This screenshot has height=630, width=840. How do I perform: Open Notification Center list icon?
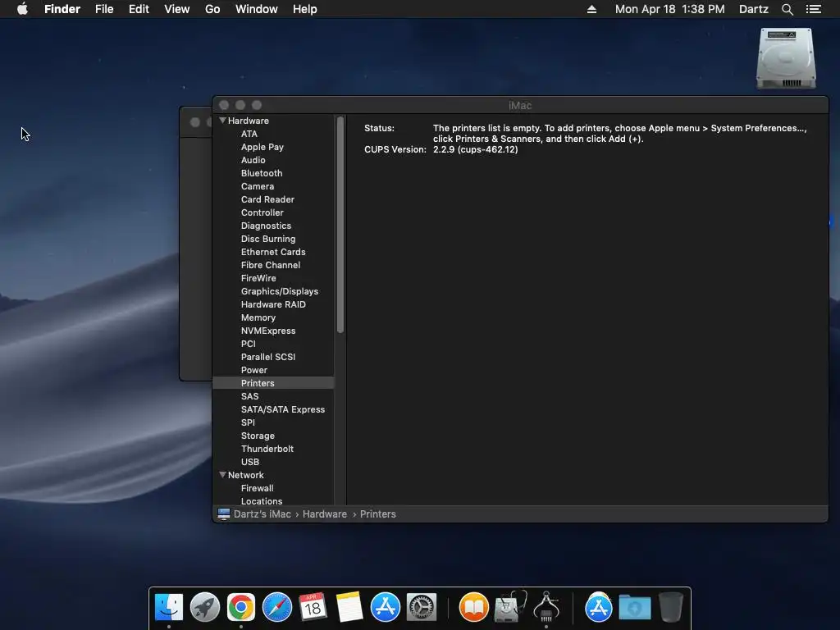[x=813, y=9]
